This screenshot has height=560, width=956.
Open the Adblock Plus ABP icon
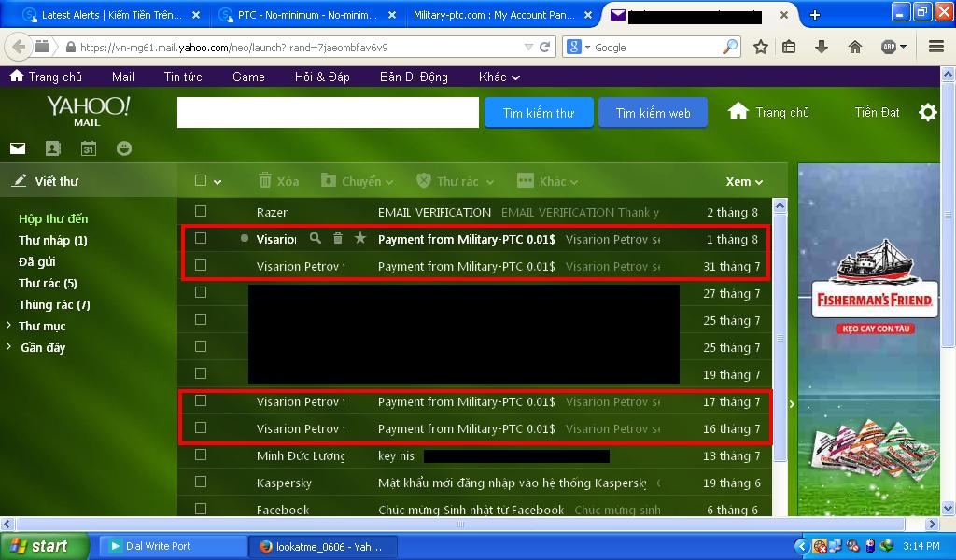coord(889,47)
